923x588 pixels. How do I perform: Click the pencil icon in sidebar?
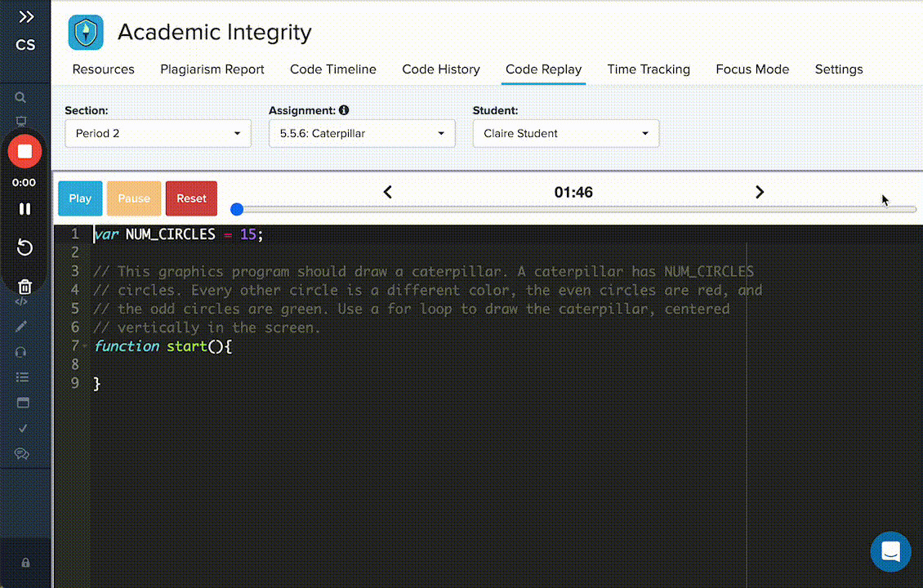tap(22, 327)
